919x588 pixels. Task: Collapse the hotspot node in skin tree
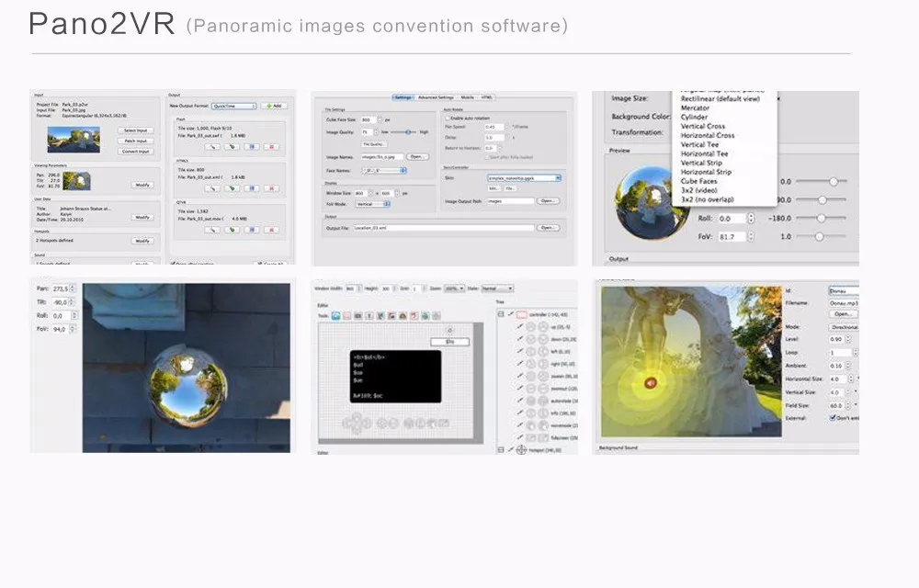coord(501,450)
